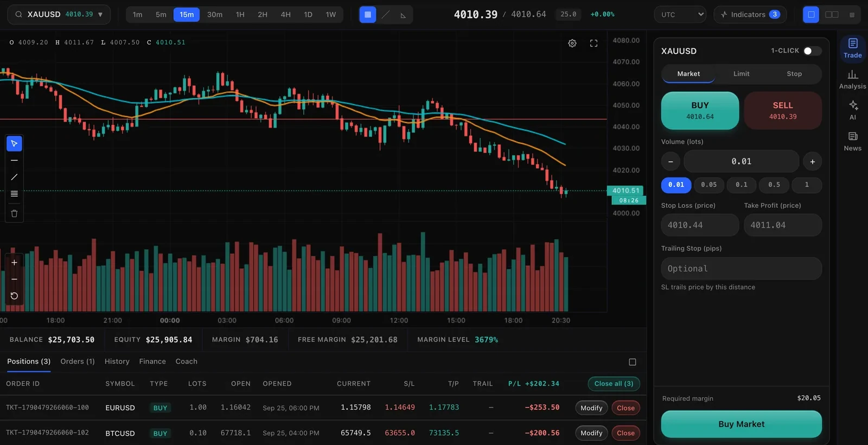This screenshot has width=868, height=445.
Task: Open the UTC timezone dropdown
Action: (680, 15)
